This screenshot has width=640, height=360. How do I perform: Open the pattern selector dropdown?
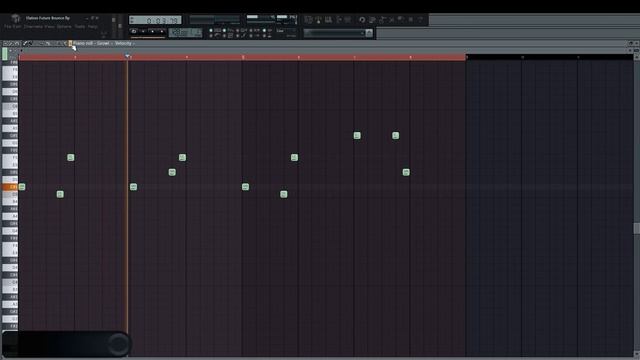[334, 33]
